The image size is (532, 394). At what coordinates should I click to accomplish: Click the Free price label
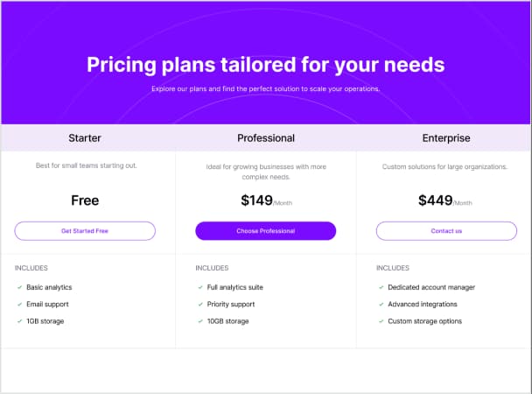pyautogui.click(x=85, y=201)
